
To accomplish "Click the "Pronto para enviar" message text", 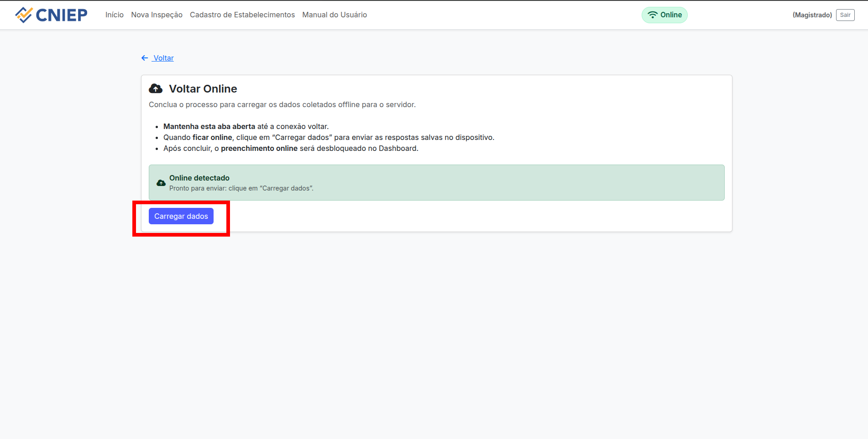I will 241,188.
